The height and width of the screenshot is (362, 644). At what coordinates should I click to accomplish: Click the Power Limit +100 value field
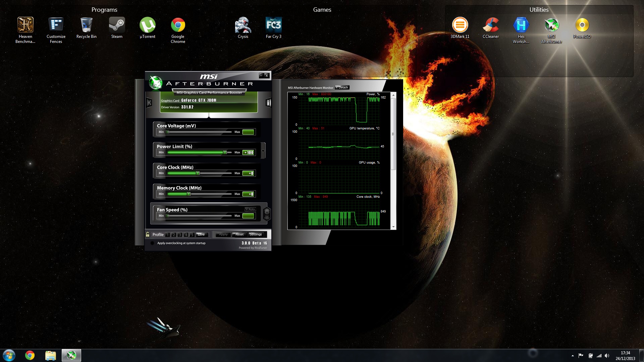(x=248, y=153)
